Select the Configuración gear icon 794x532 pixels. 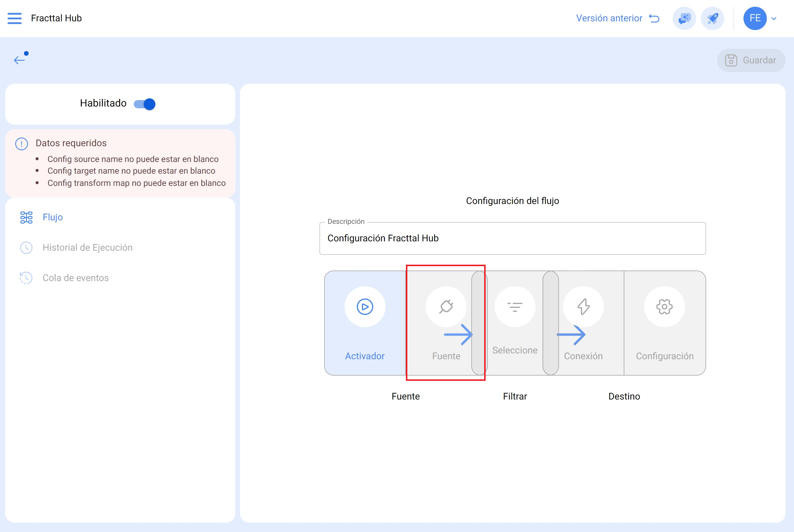coord(664,307)
